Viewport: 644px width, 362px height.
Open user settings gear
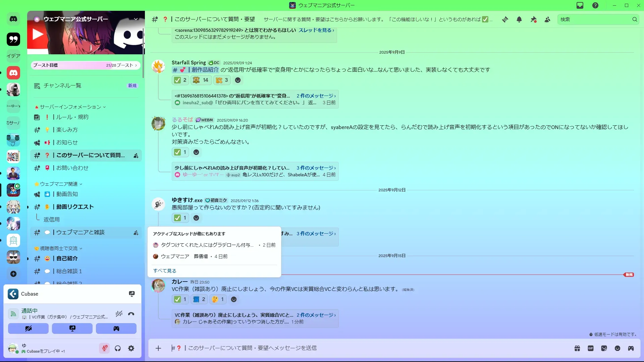[x=131, y=348]
